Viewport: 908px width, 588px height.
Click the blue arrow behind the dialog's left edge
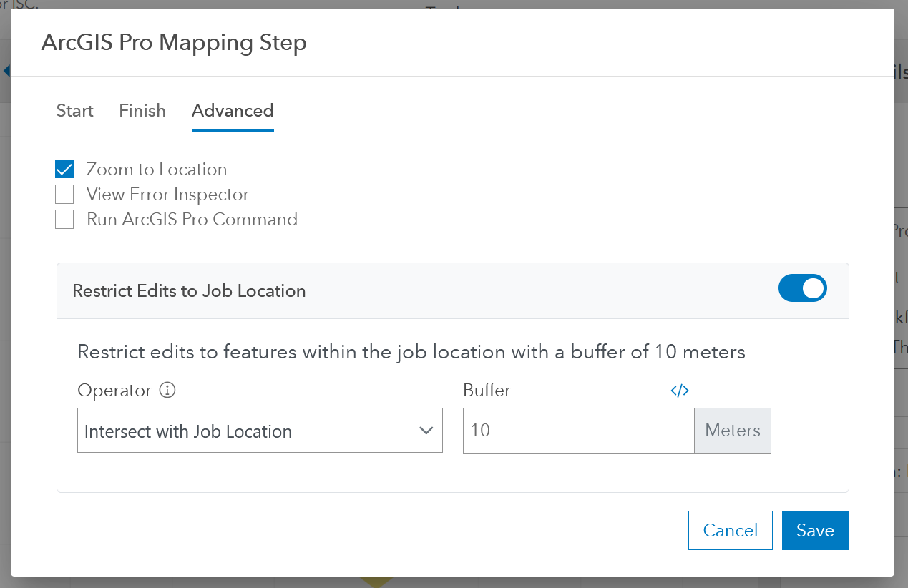(6, 71)
